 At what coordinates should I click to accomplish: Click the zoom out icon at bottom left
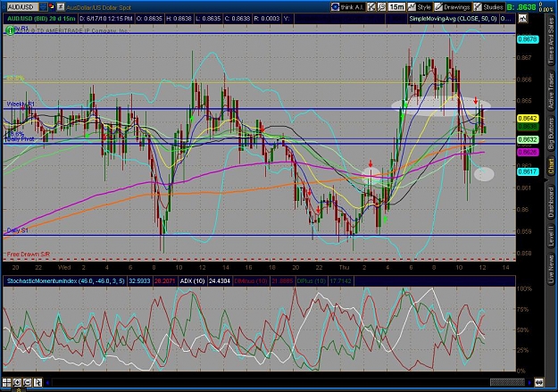tap(28, 382)
